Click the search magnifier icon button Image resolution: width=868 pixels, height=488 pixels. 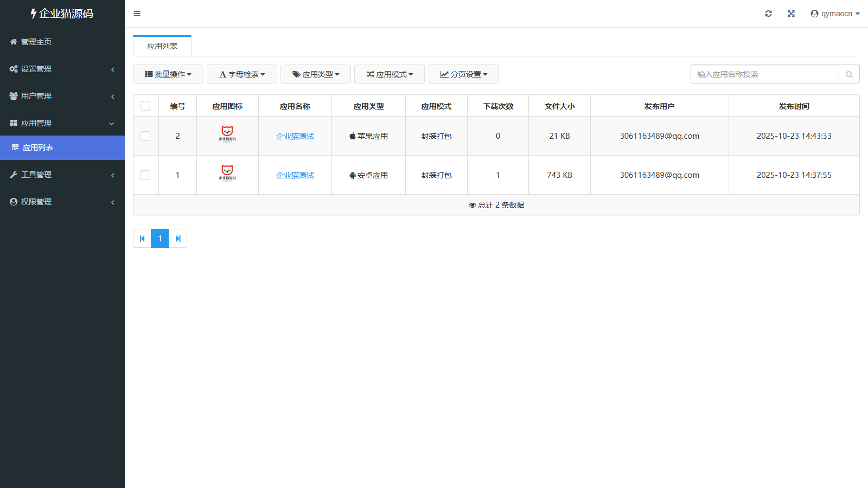click(849, 74)
